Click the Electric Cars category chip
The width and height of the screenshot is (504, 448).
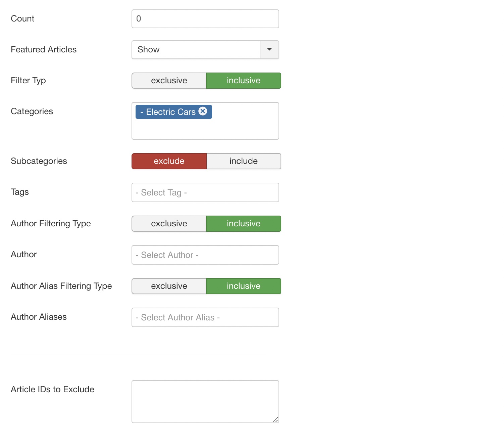click(x=174, y=112)
